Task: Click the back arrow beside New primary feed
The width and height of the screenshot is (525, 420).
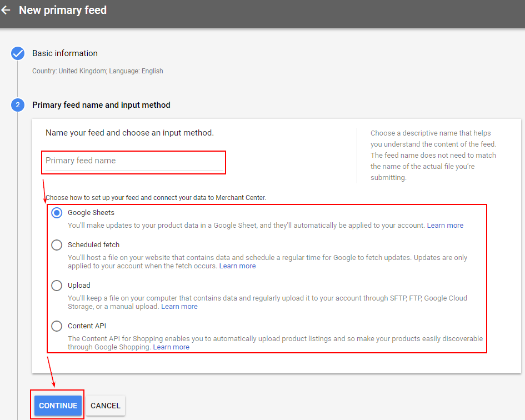Action: pos(6,10)
